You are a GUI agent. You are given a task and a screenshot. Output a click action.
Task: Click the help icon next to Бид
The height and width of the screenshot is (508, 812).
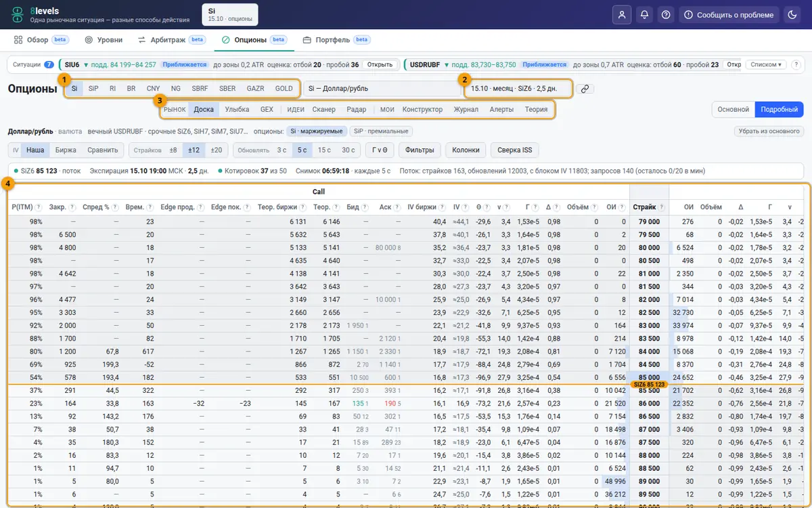(x=366, y=207)
